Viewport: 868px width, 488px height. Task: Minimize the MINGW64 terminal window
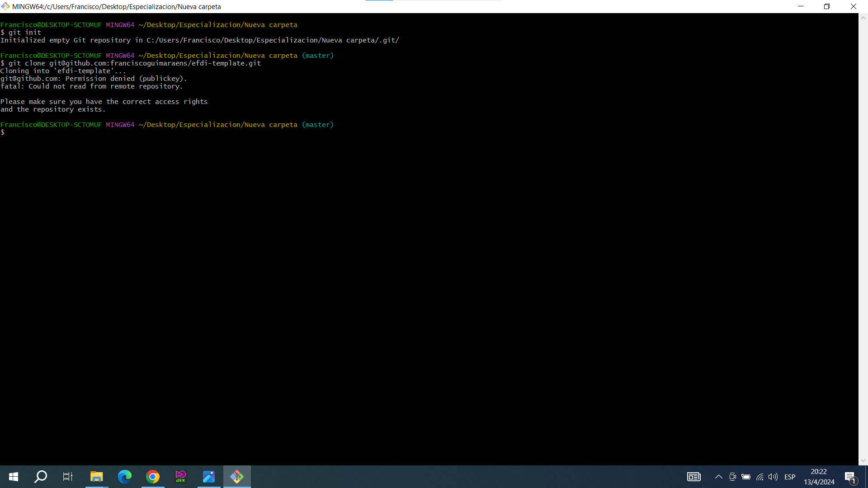click(x=801, y=6)
